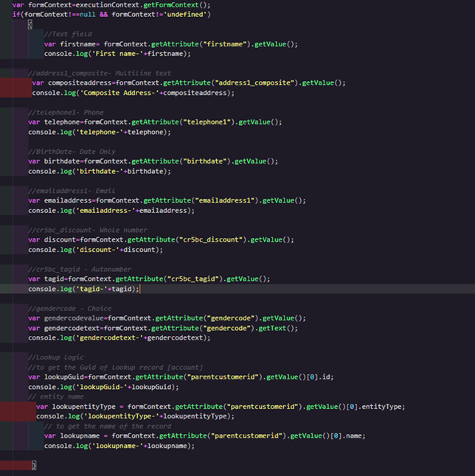Click the console.log('tagid-' line
This screenshot has width=475, height=476.
pyautogui.click(x=83, y=289)
